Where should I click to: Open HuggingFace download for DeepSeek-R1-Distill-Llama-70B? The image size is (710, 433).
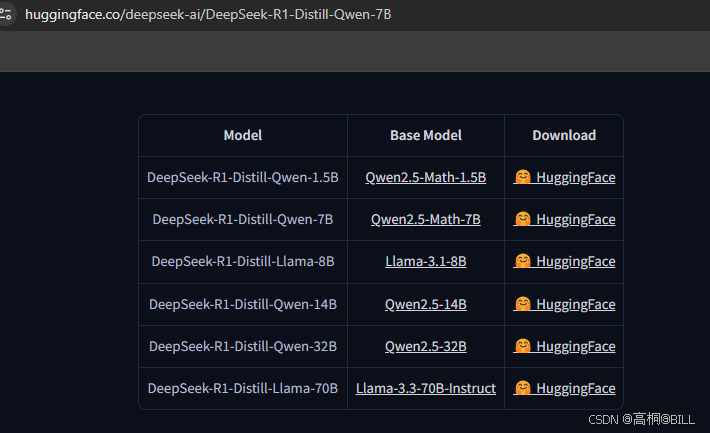pyautogui.click(x=564, y=388)
